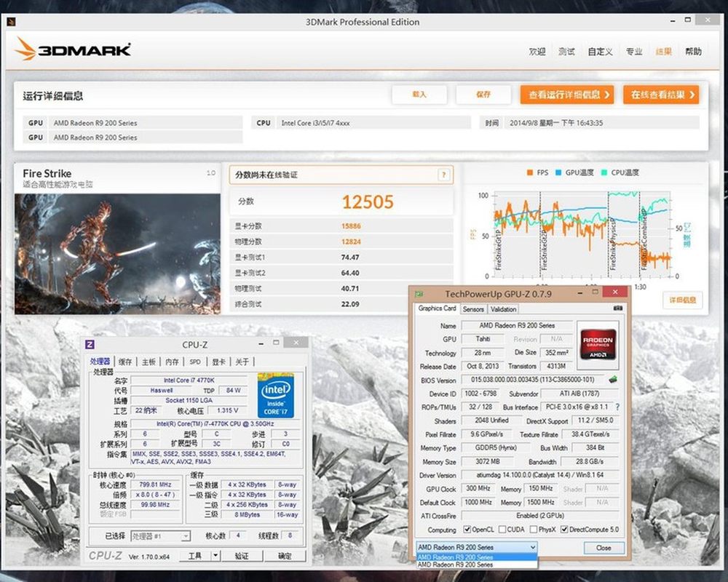The image size is (728, 582).
Task: Click the orange 在线查看结果 button
Action: tap(661, 95)
